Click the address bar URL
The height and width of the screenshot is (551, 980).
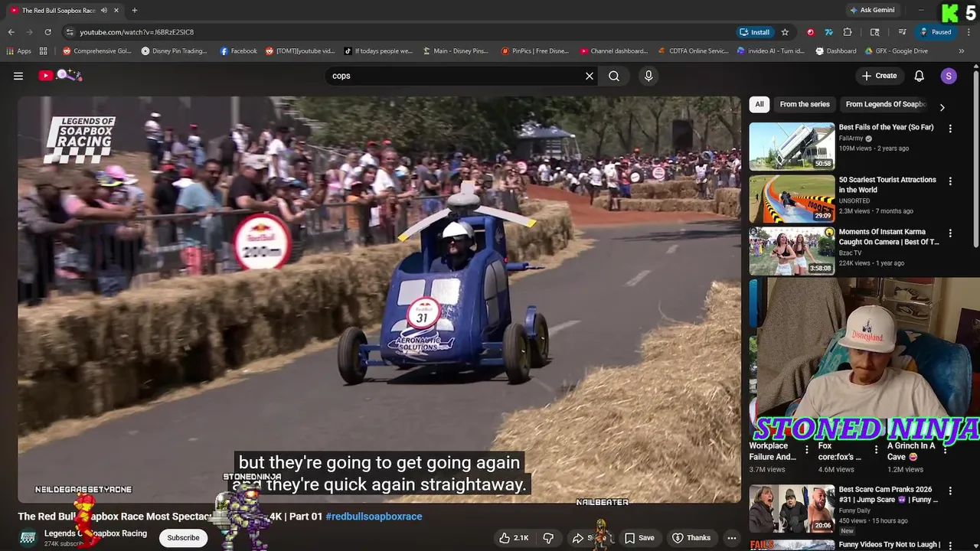click(x=137, y=32)
